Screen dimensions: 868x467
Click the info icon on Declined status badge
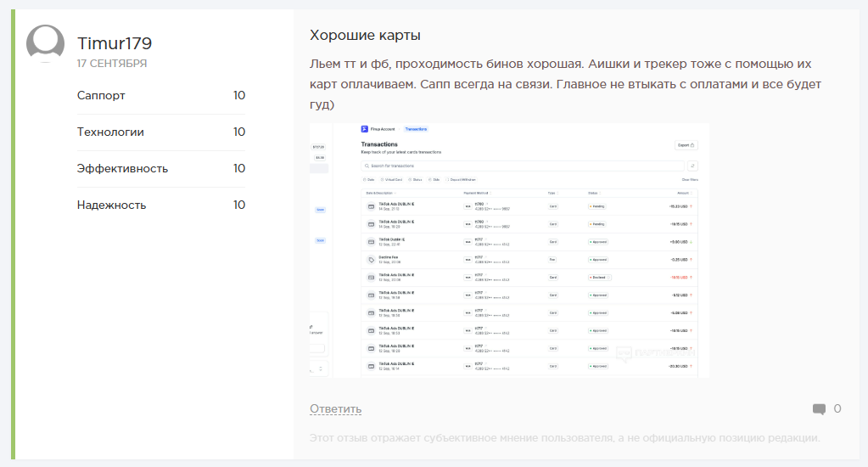click(x=609, y=278)
